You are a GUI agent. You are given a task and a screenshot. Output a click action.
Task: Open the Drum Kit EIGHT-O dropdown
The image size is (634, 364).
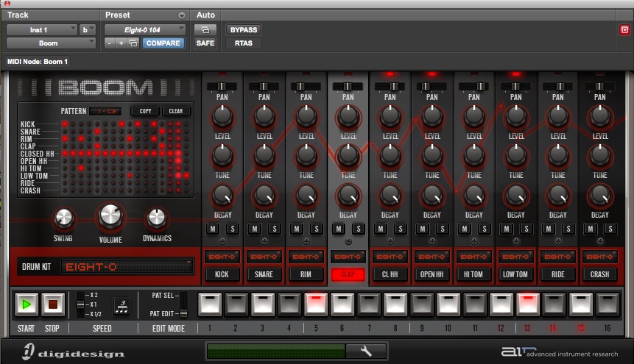pos(127,267)
